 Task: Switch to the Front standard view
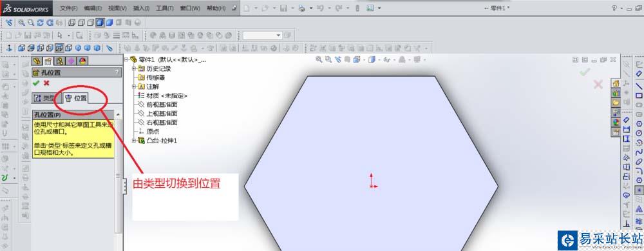click(21, 48)
